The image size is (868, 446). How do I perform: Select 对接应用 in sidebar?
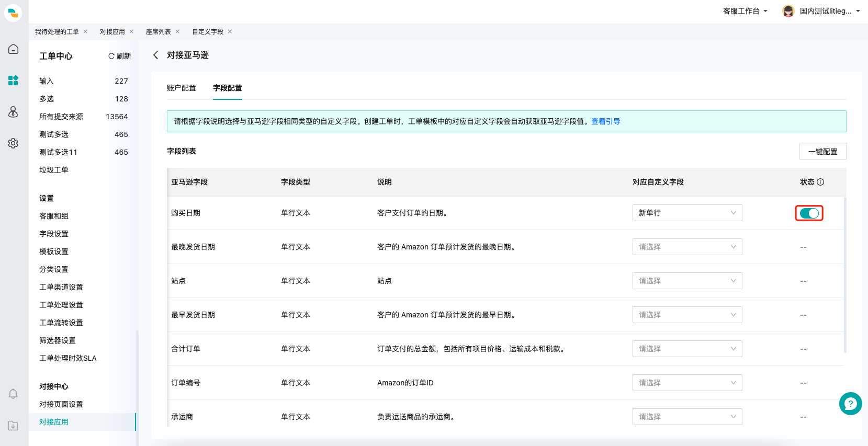(x=83, y=422)
